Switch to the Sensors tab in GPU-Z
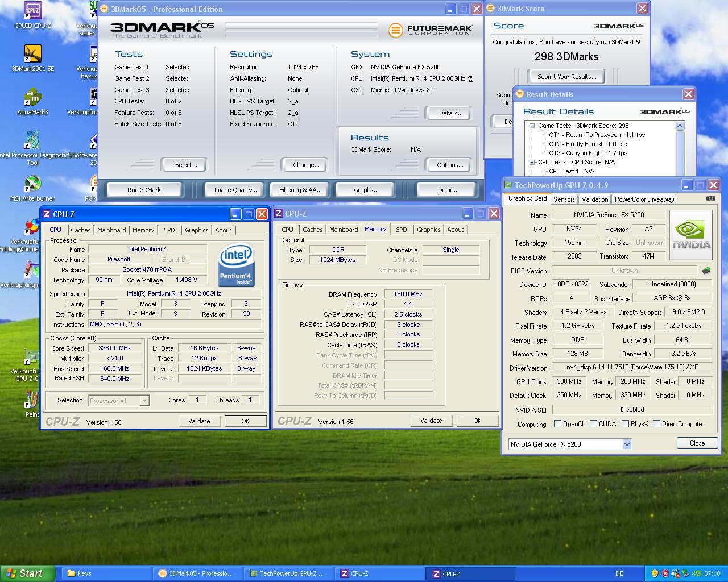The height and width of the screenshot is (582, 728). (564, 199)
